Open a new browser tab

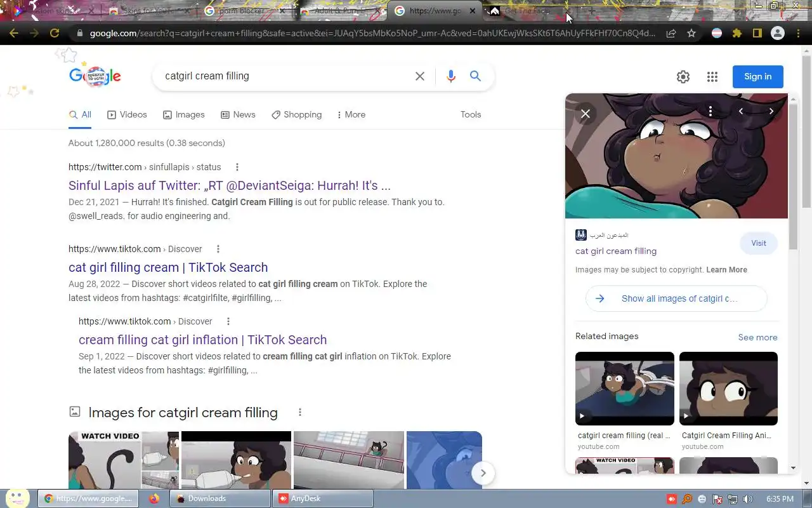point(592,11)
